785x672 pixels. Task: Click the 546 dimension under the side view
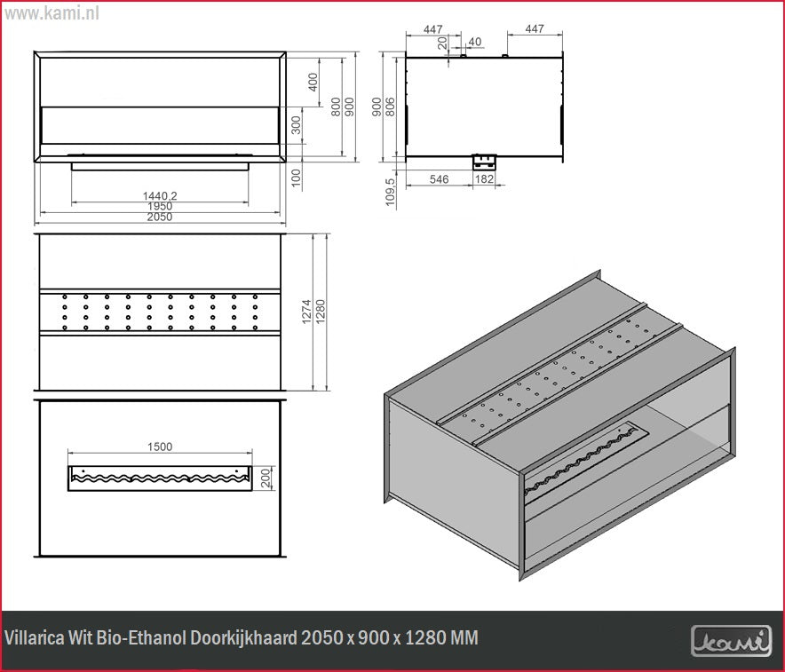pyautogui.click(x=439, y=179)
